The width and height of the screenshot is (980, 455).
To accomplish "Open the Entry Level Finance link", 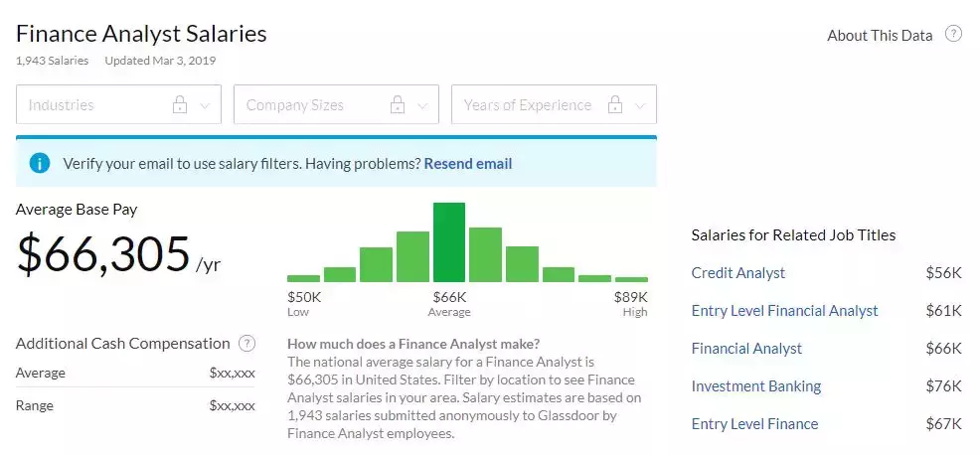I will pos(754,424).
